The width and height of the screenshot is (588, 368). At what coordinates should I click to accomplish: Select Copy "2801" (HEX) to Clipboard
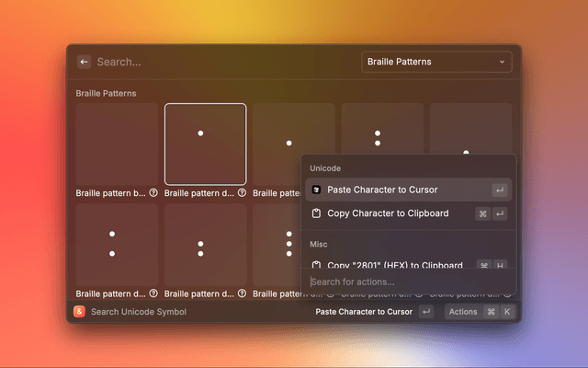(394, 265)
